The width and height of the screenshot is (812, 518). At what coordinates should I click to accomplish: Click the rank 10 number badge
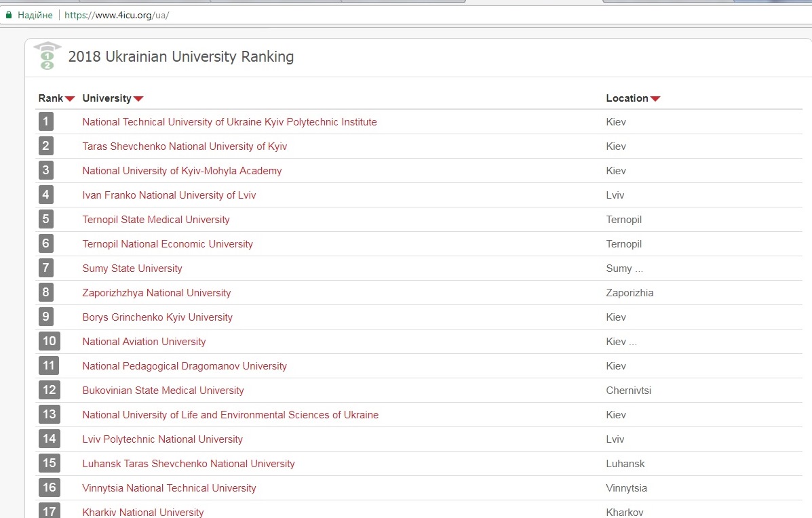coord(50,341)
